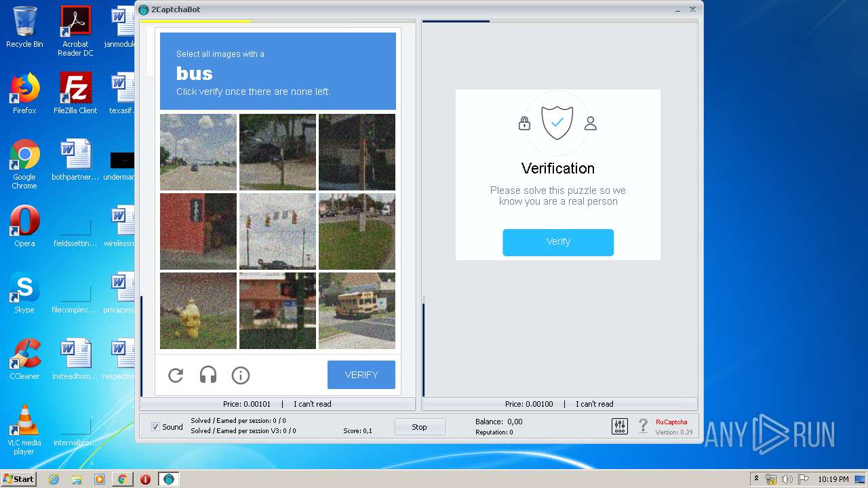
Task: Select the hanging traffic lights image tile
Action: pos(277,231)
